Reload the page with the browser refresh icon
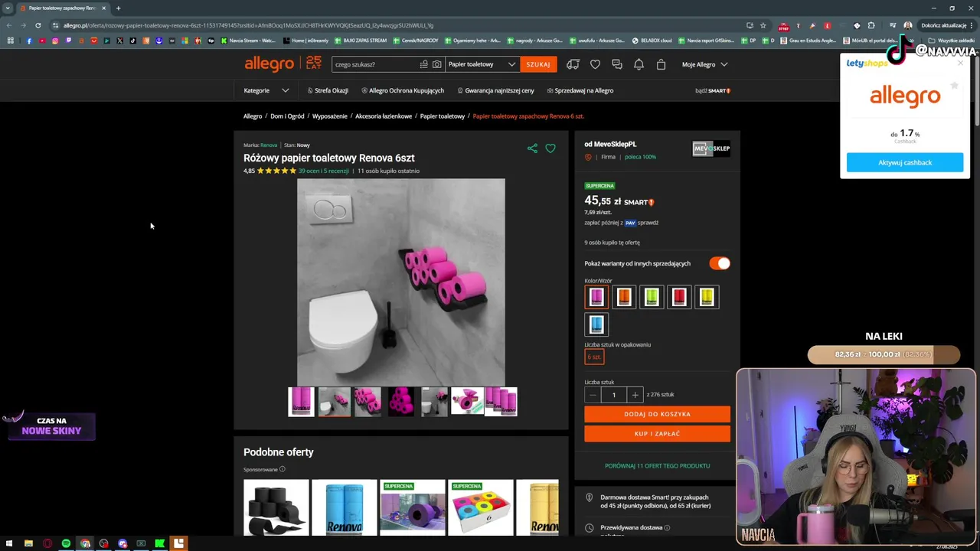Screen dimensions: 980x551 [38, 25]
